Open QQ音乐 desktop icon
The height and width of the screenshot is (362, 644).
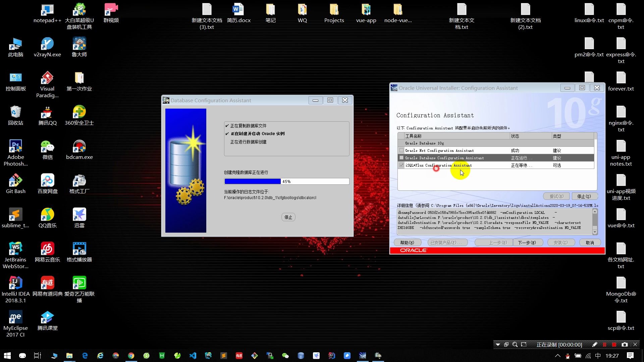point(47,218)
